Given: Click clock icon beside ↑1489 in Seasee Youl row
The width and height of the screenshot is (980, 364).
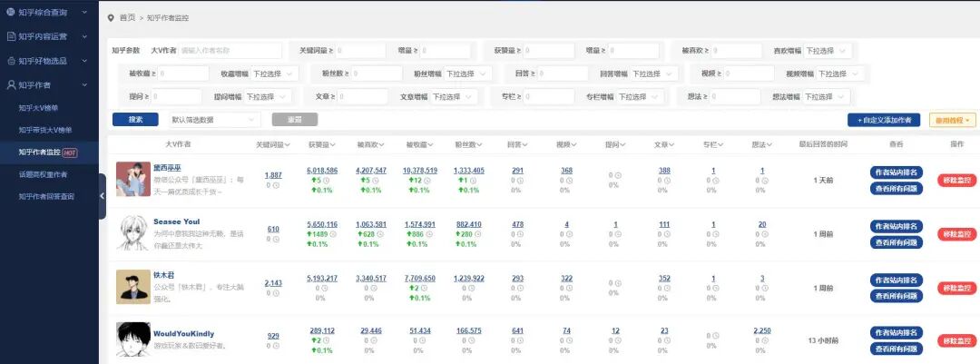Looking at the screenshot, I should coord(334,234).
